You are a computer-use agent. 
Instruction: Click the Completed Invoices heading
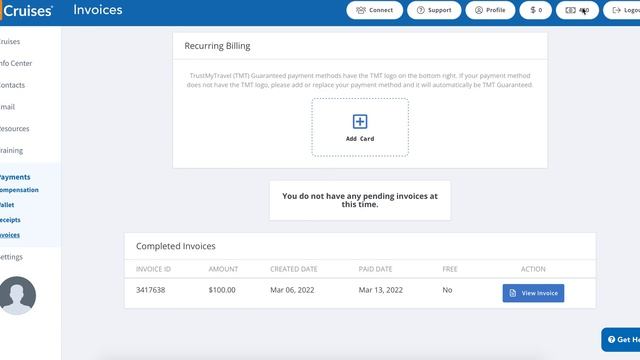176,246
